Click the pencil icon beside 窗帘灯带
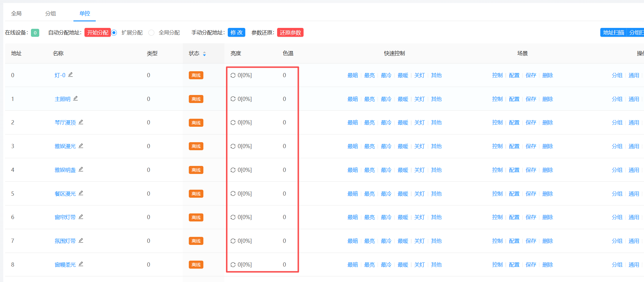The width and height of the screenshot is (644, 282). pos(81,217)
